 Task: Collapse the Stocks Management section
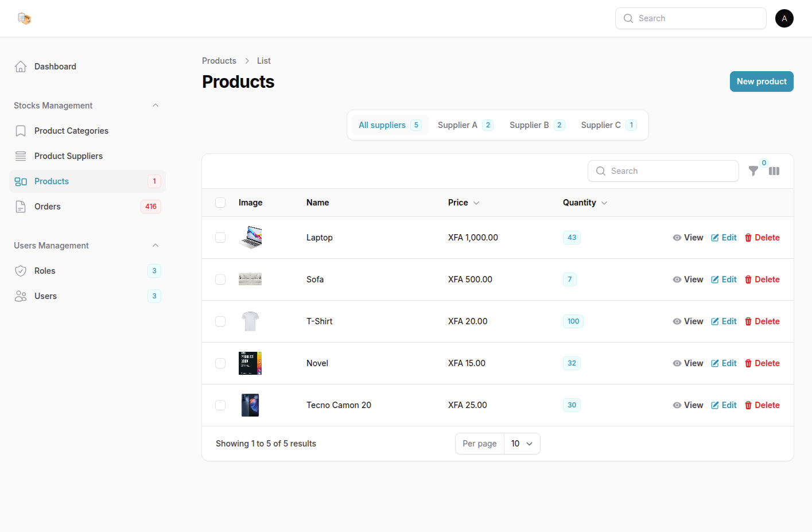click(x=156, y=106)
